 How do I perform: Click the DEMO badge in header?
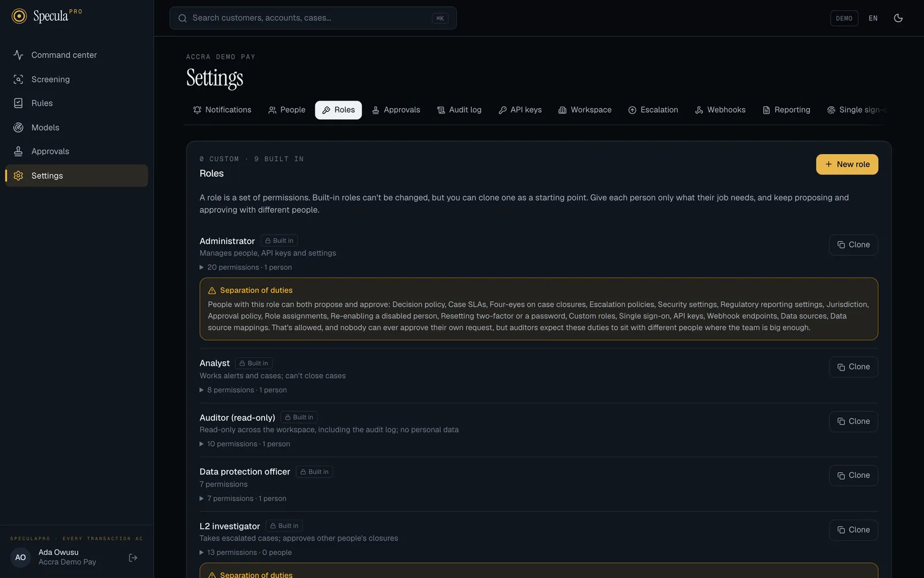[844, 18]
